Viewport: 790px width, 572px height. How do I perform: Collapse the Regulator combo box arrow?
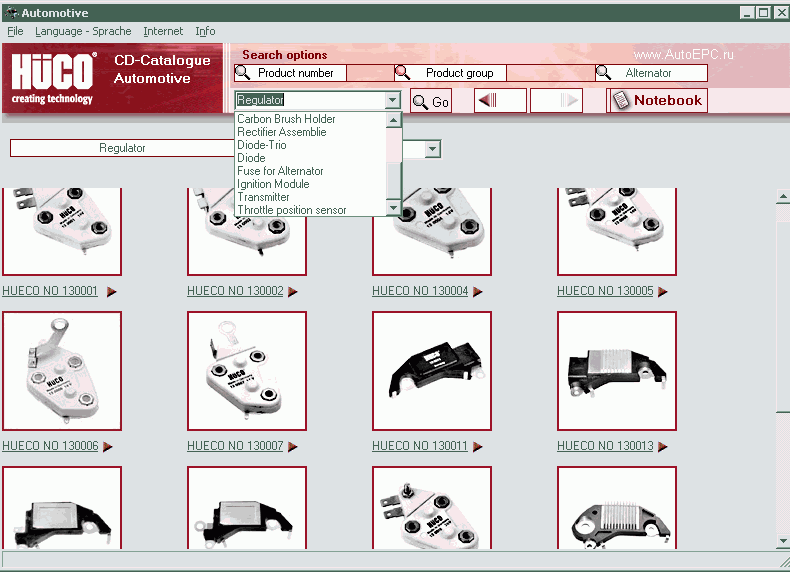392,100
